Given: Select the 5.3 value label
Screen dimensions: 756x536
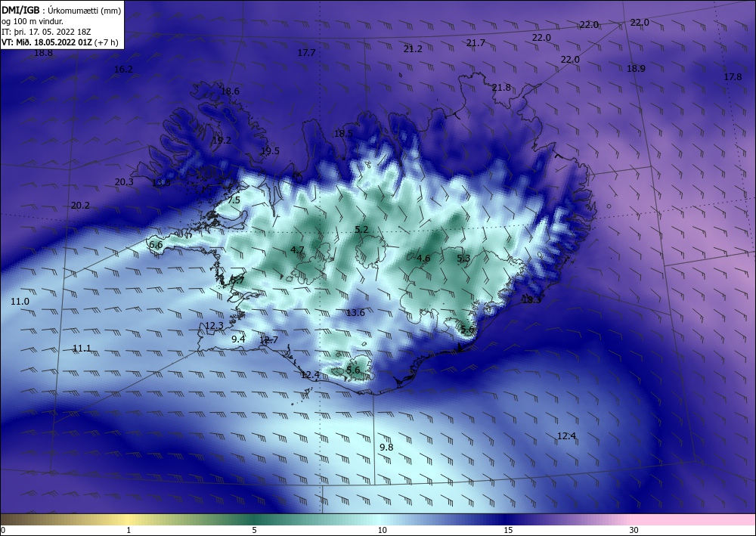Looking at the screenshot, I should point(463,259).
